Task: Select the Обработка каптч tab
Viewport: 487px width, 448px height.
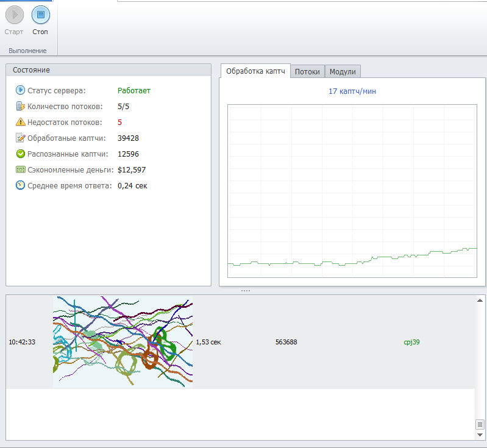Action: (x=255, y=71)
